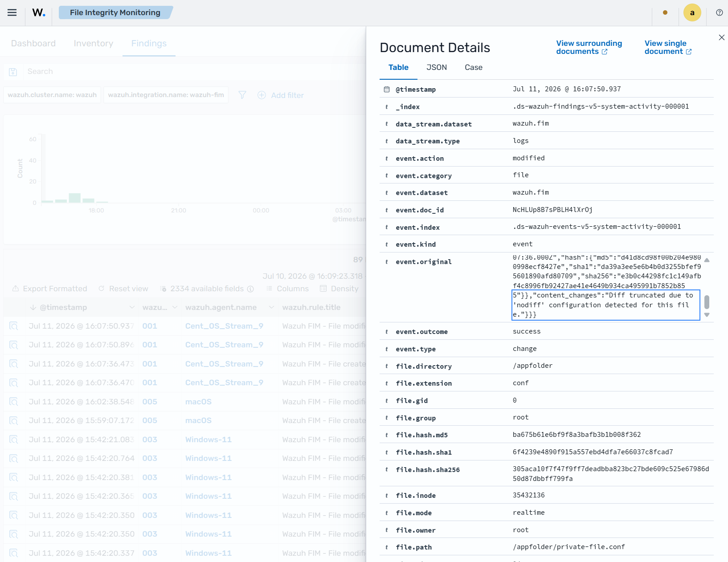Click the file.inode value 35432136
The height and width of the screenshot is (562, 728).
pyautogui.click(x=528, y=495)
